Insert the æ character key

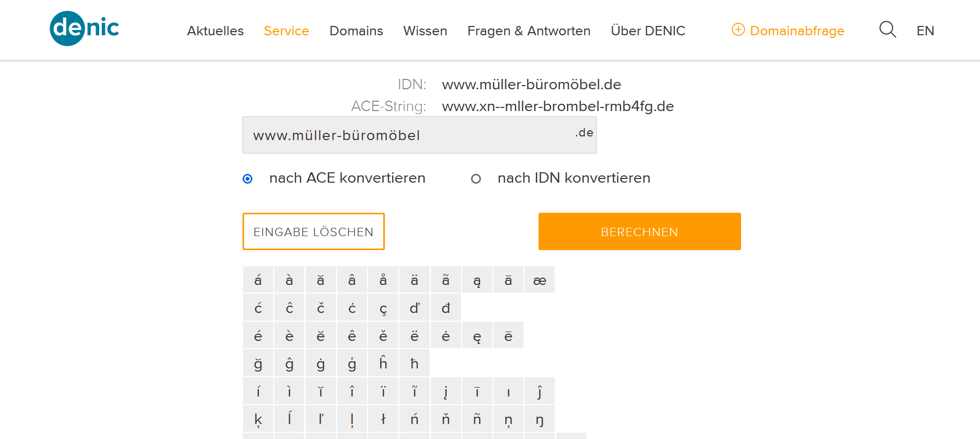click(540, 280)
